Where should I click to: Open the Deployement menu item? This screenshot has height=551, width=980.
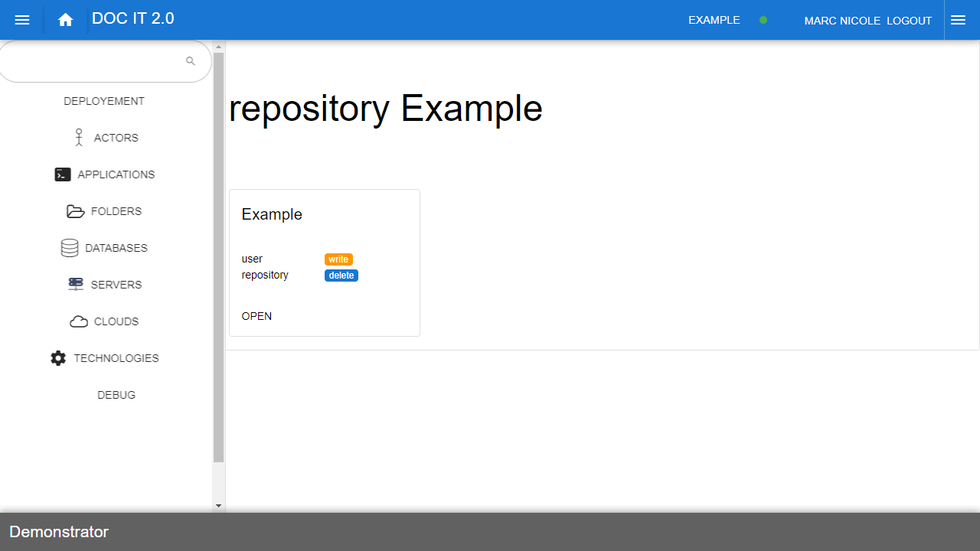click(x=104, y=101)
